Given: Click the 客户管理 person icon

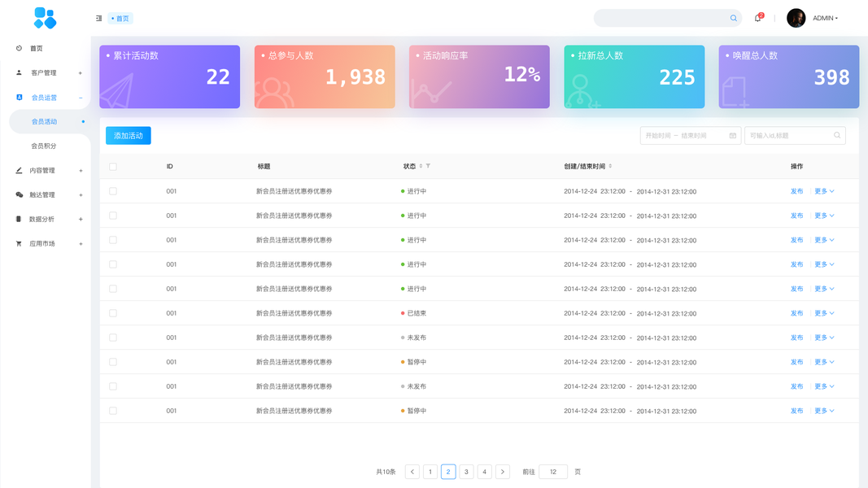Looking at the screenshot, I should coord(19,72).
